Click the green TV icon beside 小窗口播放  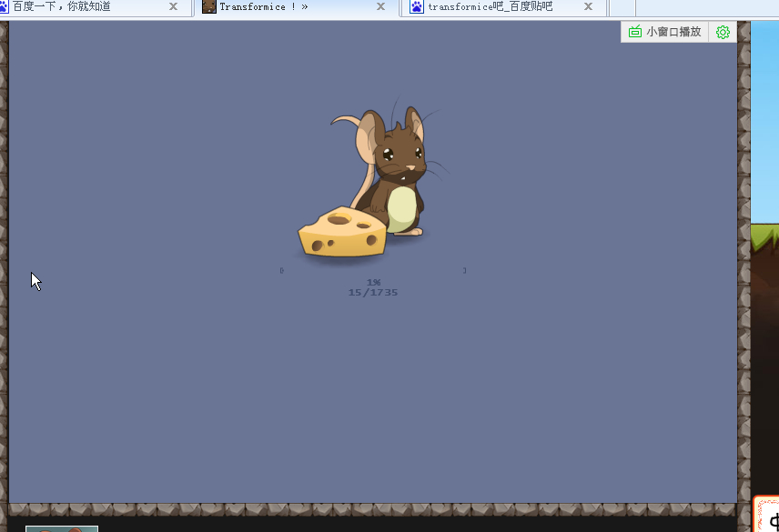635,32
